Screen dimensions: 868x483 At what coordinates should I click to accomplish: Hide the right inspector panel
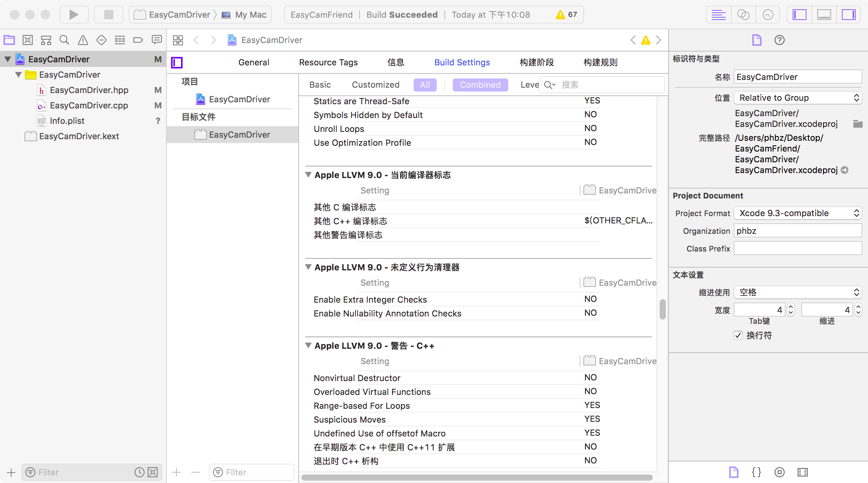tap(848, 15)
